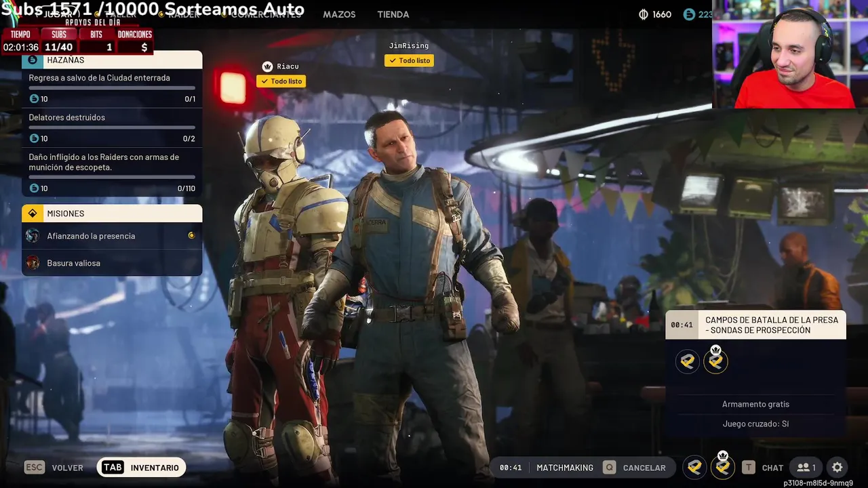
Task: Click JimRising's 'Todo listo' ready badge
Action: pos(409,60)
